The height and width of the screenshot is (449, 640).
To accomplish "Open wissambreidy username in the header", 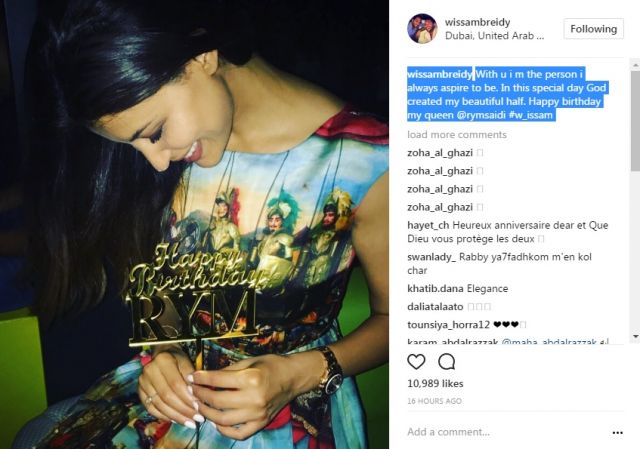I will pyautogui.click(x=478, y=22).
